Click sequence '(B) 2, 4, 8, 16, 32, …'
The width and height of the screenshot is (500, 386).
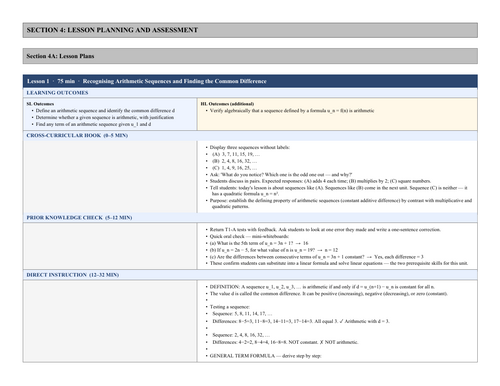[x=234, y=161]
